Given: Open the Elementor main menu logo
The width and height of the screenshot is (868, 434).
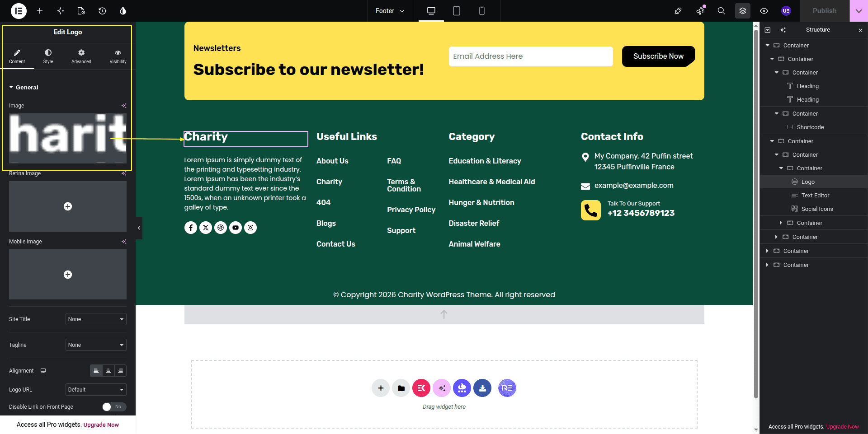Looking at the screenshot, I should coord(19,11).
